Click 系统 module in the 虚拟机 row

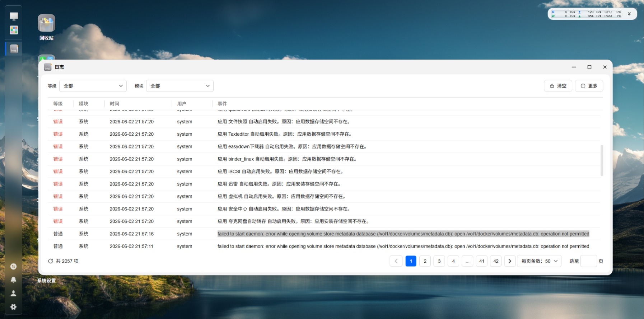click(84, 197)
